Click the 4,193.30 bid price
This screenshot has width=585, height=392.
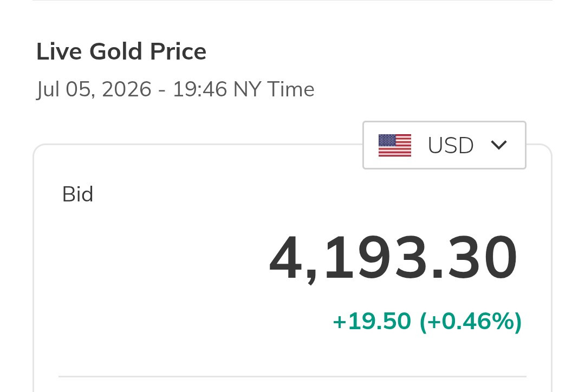tap(393, 258)
